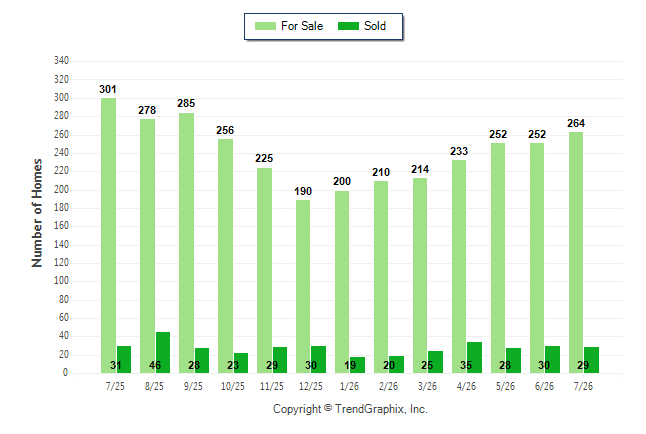The height and width of the screenshot is (434, 646).
Task: Click the For Sale legend color swatch
Action: coord(265,26)
